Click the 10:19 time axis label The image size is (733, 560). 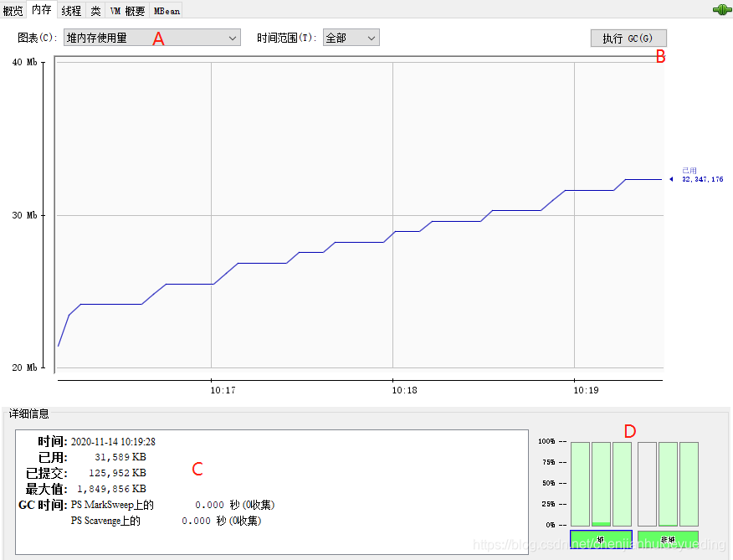(x=586, y=390)
